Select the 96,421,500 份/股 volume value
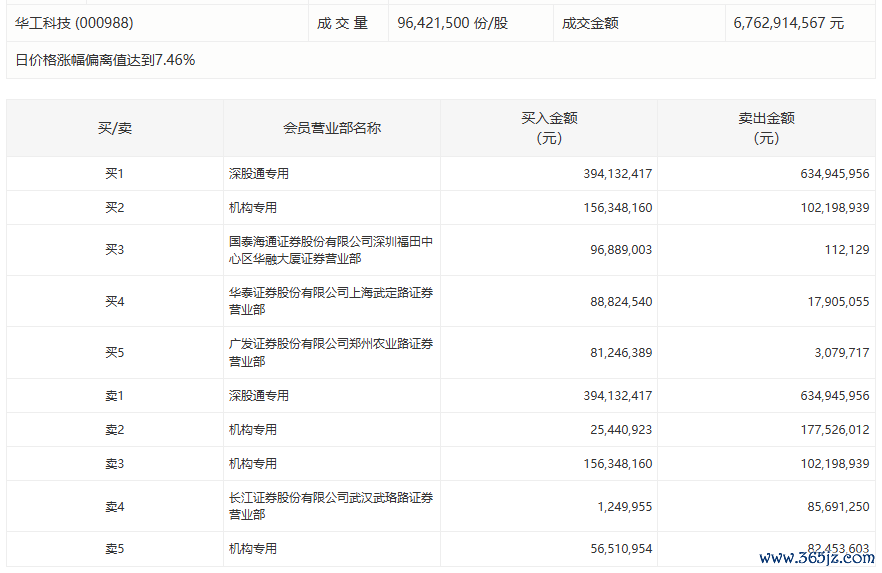 tap(452, 22)
